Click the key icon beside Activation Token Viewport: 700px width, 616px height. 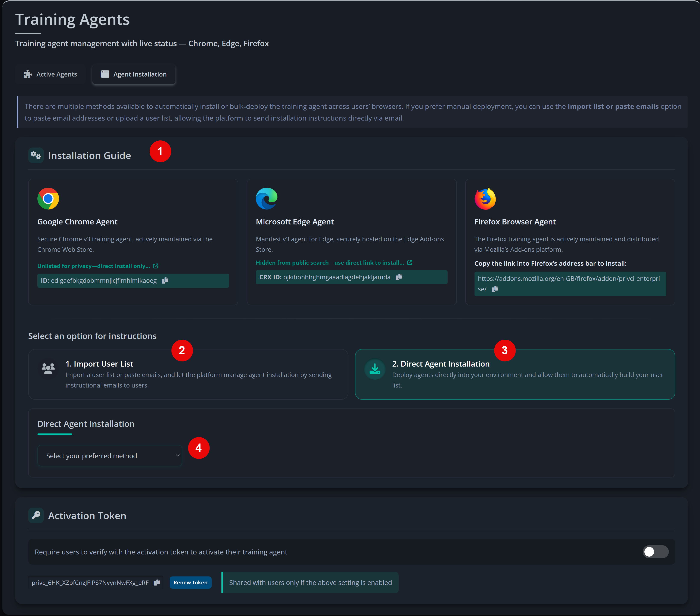point(36,515)
